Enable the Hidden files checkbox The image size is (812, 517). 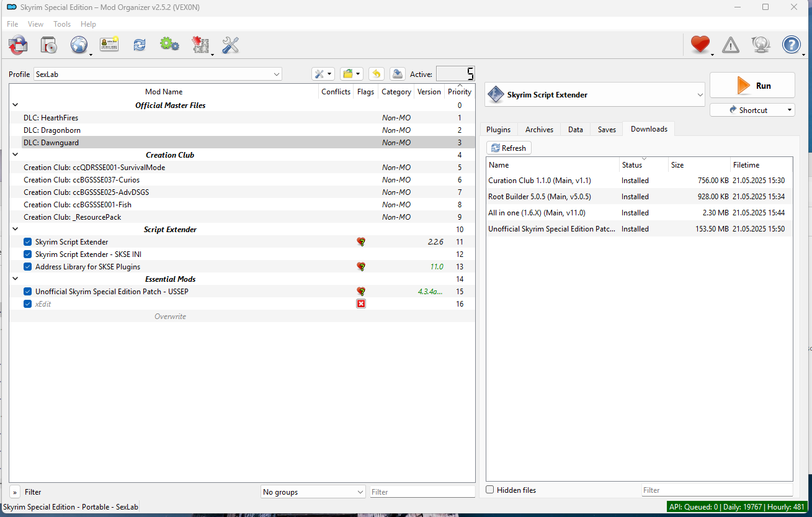click(x=490, y=490)
